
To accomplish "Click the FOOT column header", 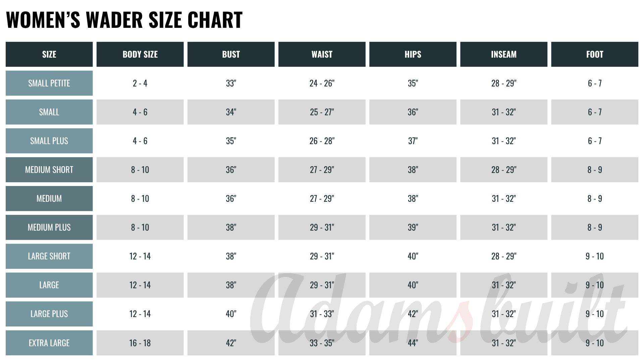I will [x=594, y=54].
